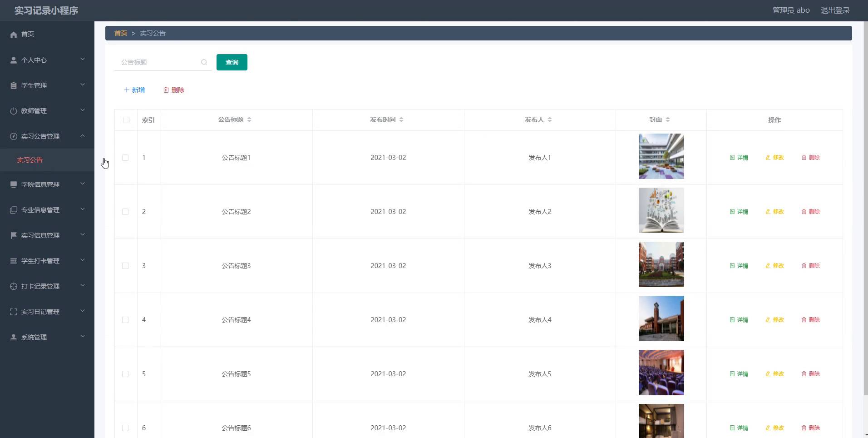Viewport: 868px width, 438px height.
Task: Click the 首页 home icon in sidebar
Action: 13,34
